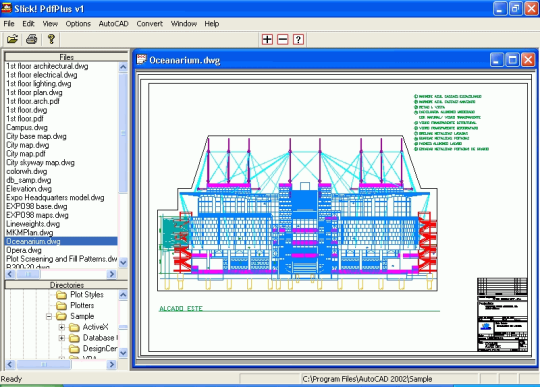Screen dimensions: 540x387
Task: Select City base map.dwg
Action: [36, 136]
